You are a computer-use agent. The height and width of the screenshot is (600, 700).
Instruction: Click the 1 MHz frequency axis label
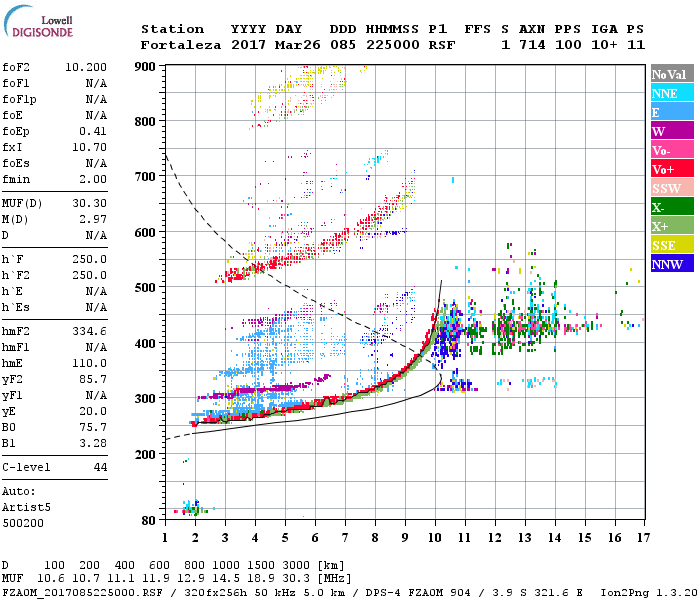pos(165,538)
